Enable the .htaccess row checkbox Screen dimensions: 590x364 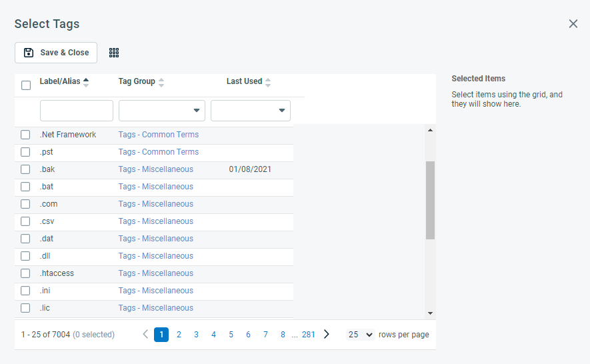(25, 273)
